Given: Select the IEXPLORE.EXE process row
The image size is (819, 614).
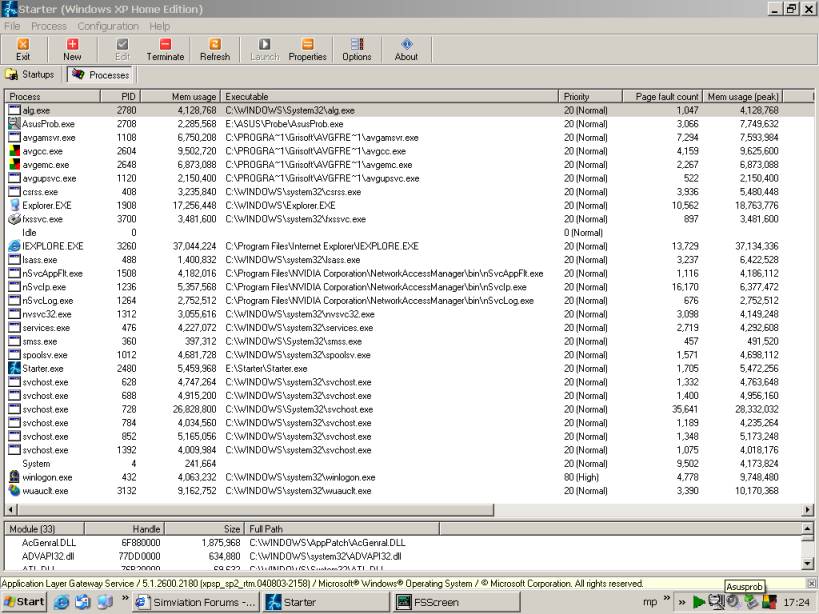Looking at the screenshot, I should pos(47,246).
